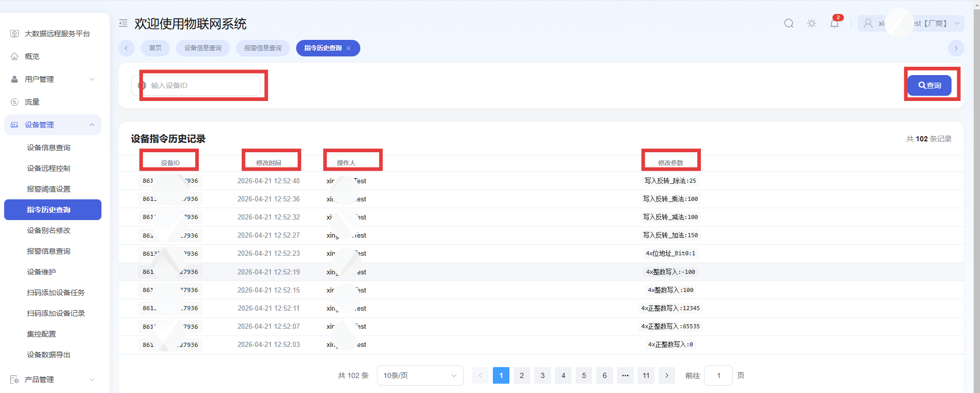This screenshot has height=393, width=980.
Task: Go to page 4
Action: pyautogui.click(x=563, y=375)
